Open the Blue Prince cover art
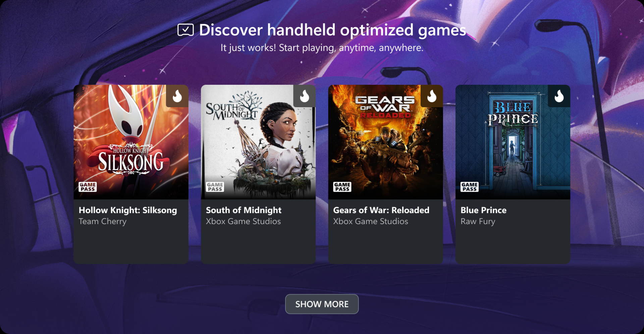644x334 pixels. (513, 142)
